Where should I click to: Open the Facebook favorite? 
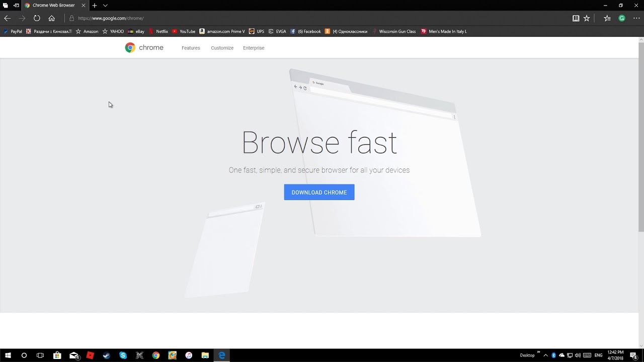[x=305, y=31]
